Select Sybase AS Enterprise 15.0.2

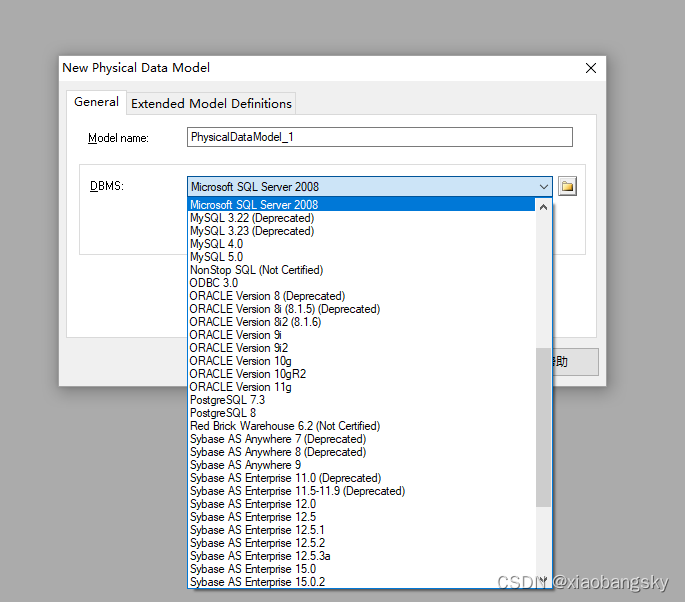click(x=361, y=582)
